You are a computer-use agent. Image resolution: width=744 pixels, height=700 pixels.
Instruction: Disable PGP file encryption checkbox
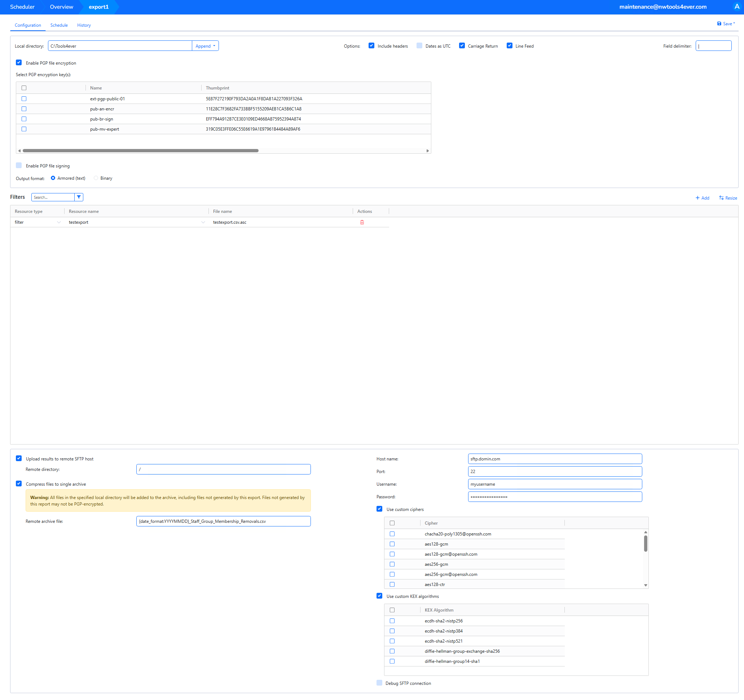(x=19, y=62)
